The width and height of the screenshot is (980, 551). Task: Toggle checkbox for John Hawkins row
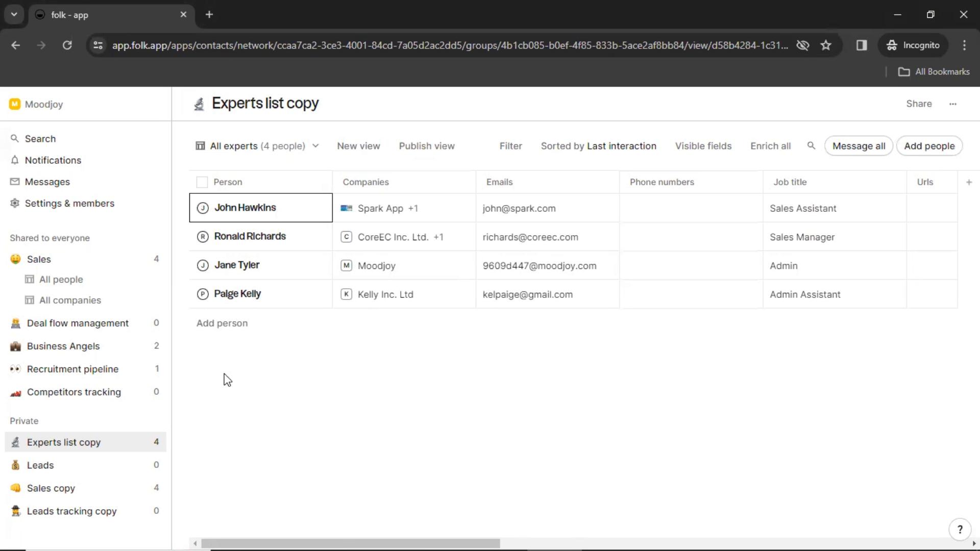[x=202, y=207]
